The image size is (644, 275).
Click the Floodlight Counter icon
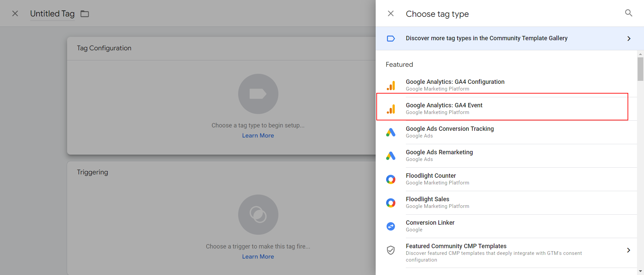391,179
